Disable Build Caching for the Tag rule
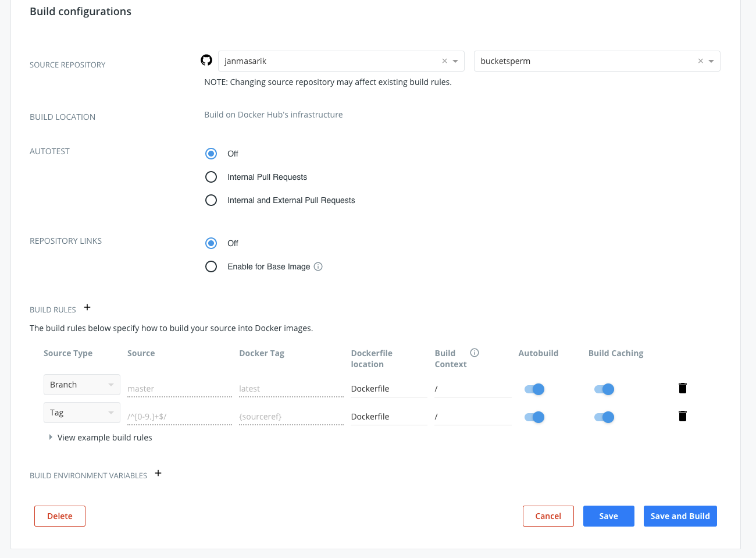 coord(604,417)
